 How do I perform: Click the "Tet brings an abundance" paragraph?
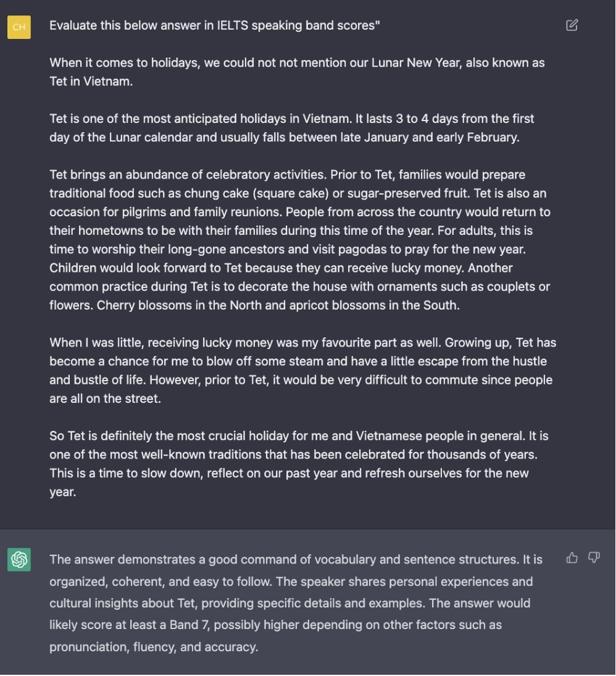coord(300,240)
